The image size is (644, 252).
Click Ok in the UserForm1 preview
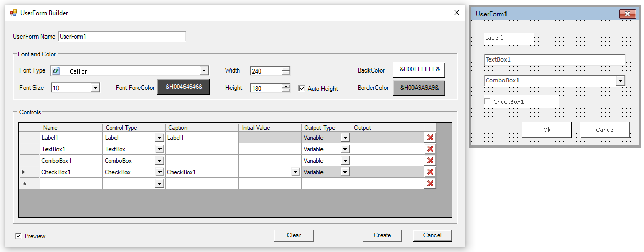(547, 130)
